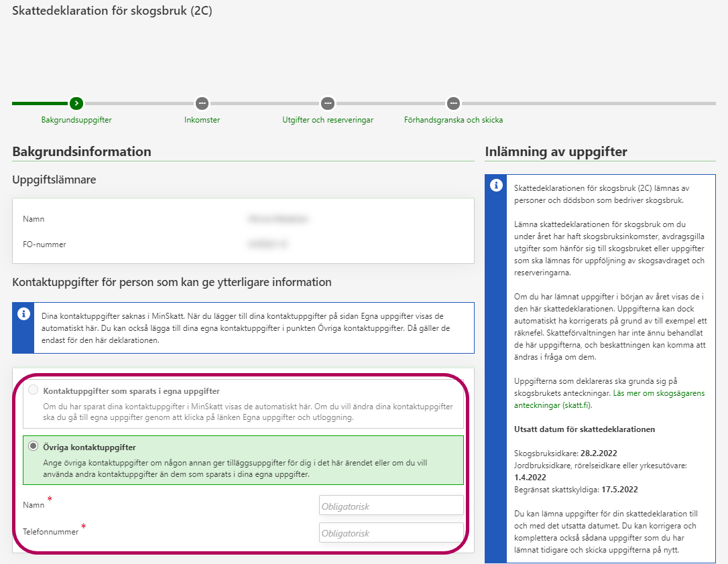Click the info icon in contact details notice
The width and height of the screenshot is (728, 564).
coord(23,313)
